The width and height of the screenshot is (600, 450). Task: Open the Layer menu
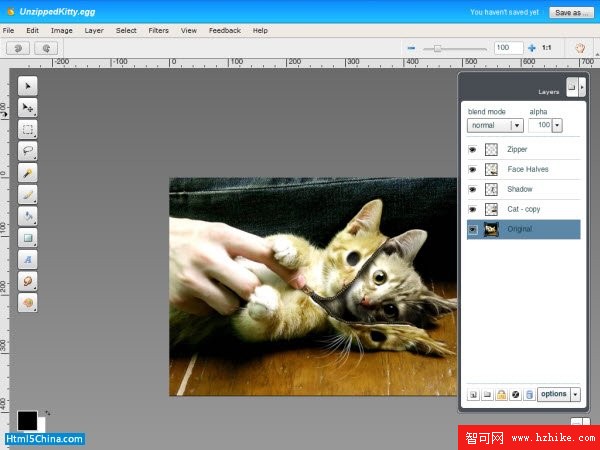click(94, 31)
